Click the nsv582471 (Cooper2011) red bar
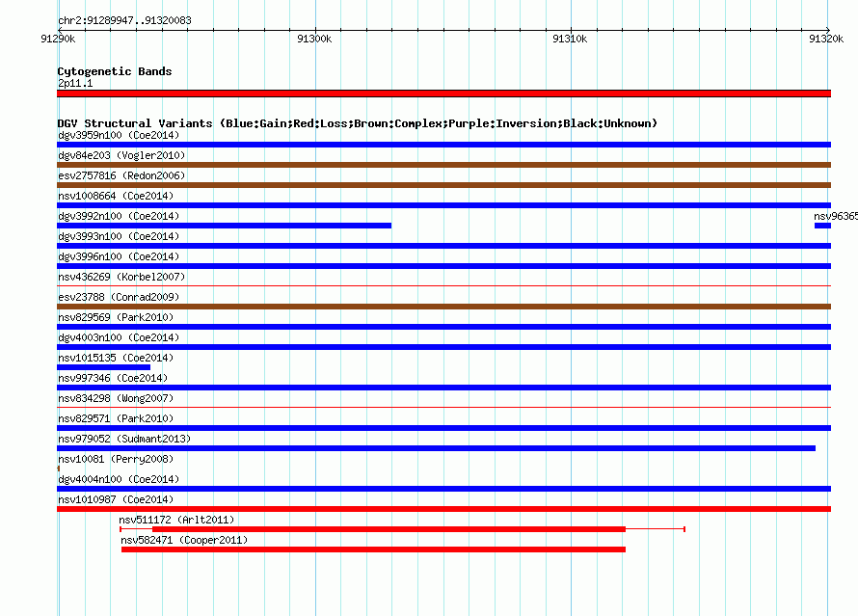 coord(373,549)
